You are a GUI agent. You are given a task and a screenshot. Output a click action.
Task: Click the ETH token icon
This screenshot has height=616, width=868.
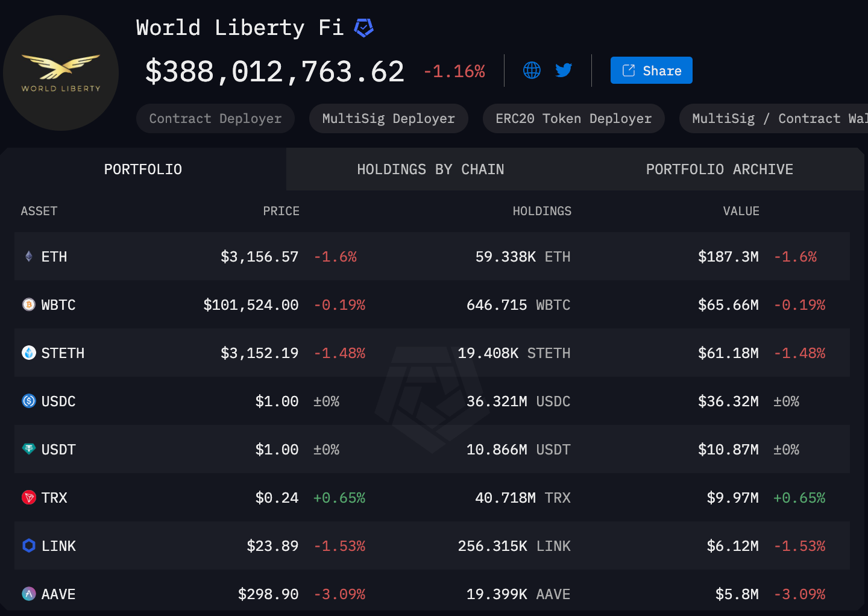pyautogui.click(x=28, y=256)
